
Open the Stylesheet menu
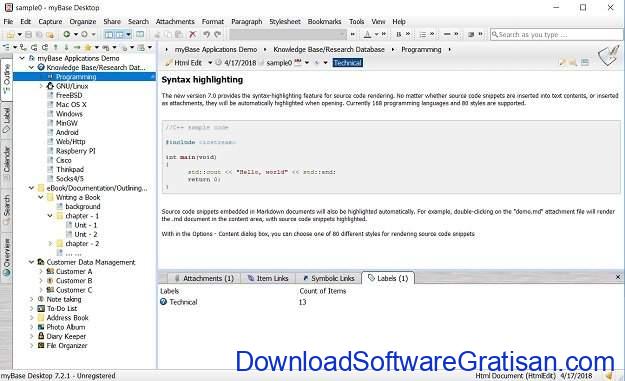(285, 22)
